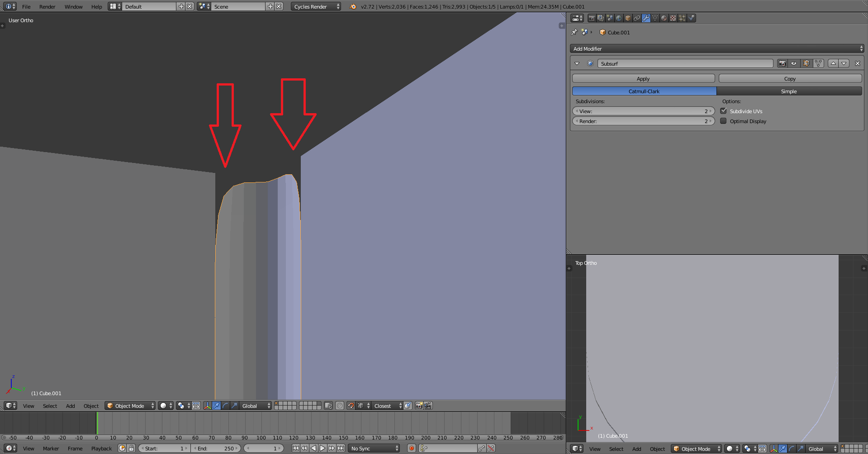Select the rotate manipulator arc in main viewport

(x=226, y=406)
